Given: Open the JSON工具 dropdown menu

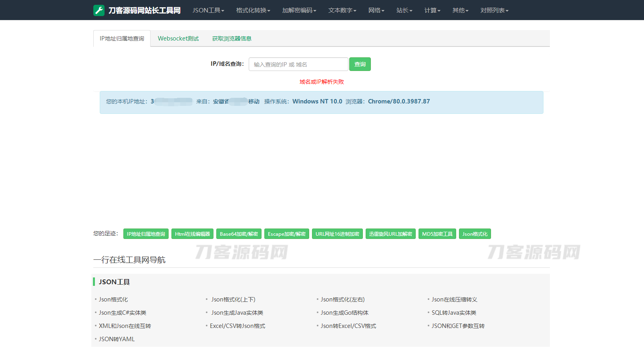Looking at the screenshot, I should pyautogui.click(x=208, y=10).
